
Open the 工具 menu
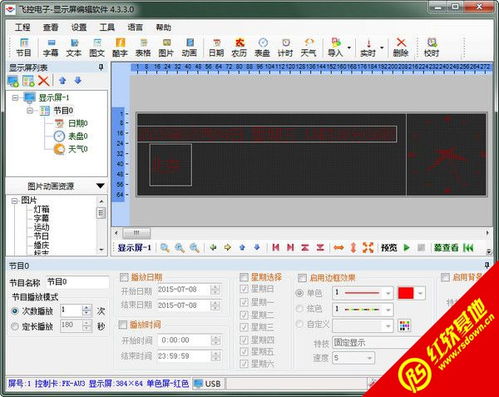[107, 27]
